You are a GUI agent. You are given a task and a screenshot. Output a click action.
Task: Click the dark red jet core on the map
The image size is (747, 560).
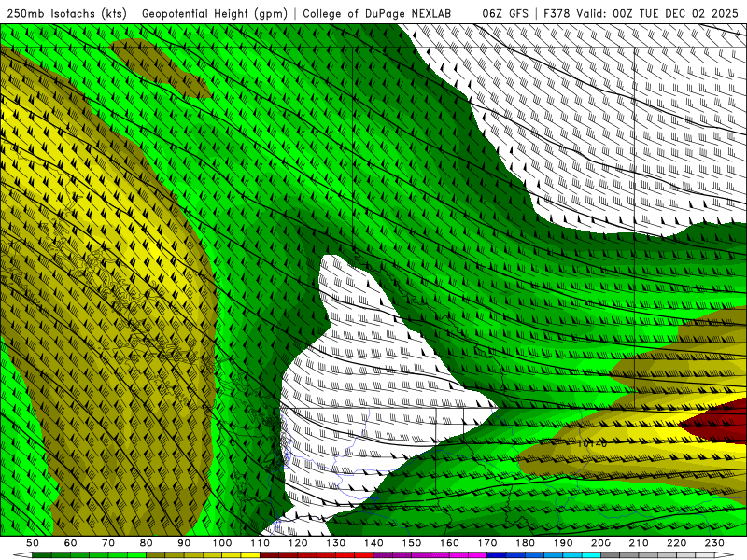719,422
